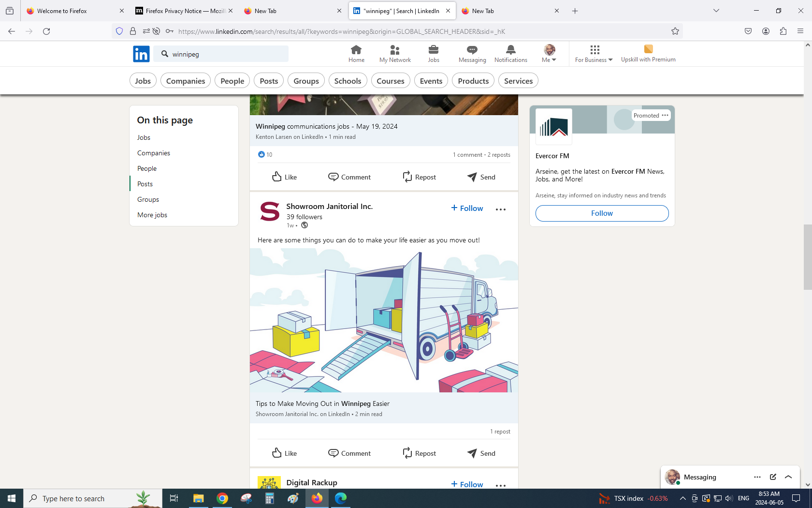Follow Evercor FM in promoted card
812x508 pixels.
[602, 213]
